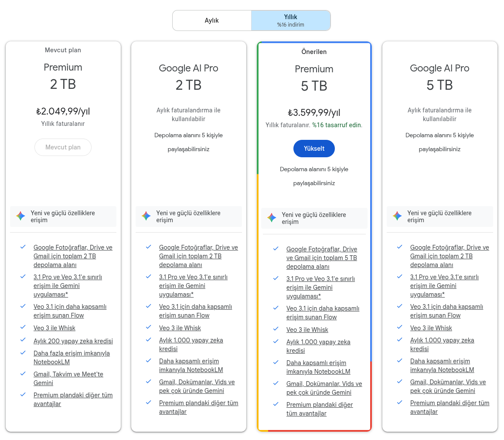This screenshot has height=440, width=504.
Task: Open 2 TB storage link in AI Pro 2 TB card
Action: (199, 256)
